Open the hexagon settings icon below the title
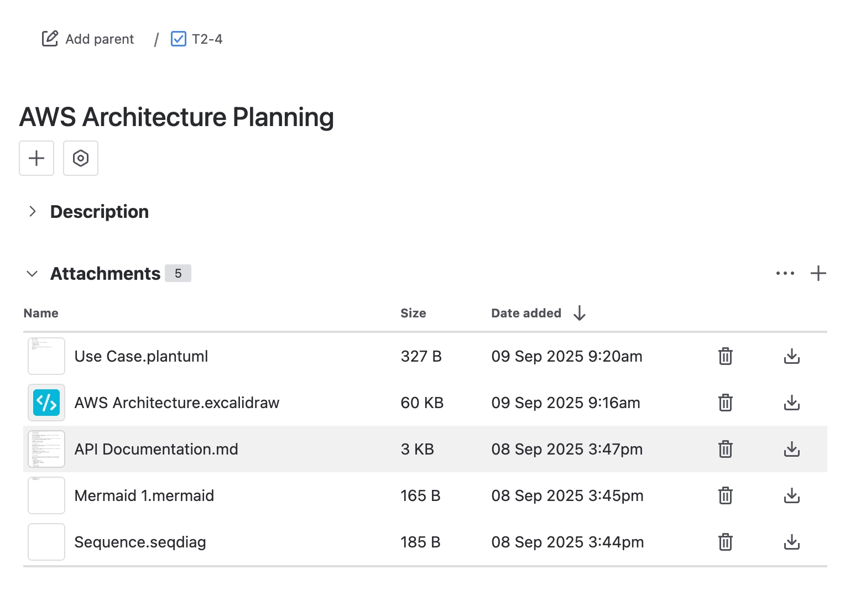This screenshot has width=845, height=616. pyautogui.click(x=81, y=158)
